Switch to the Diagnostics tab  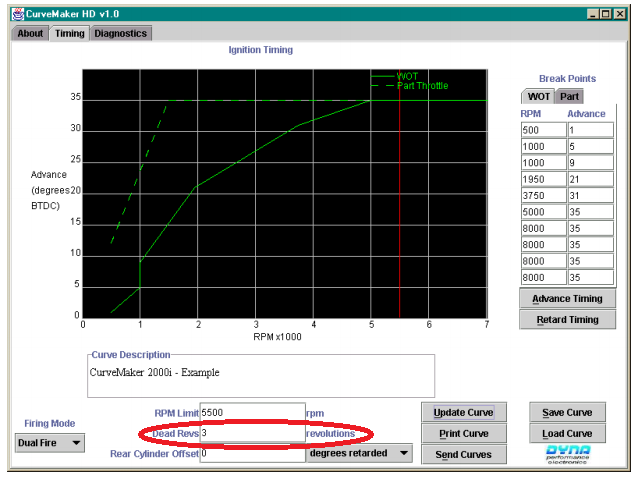click(x=121, y=33)
